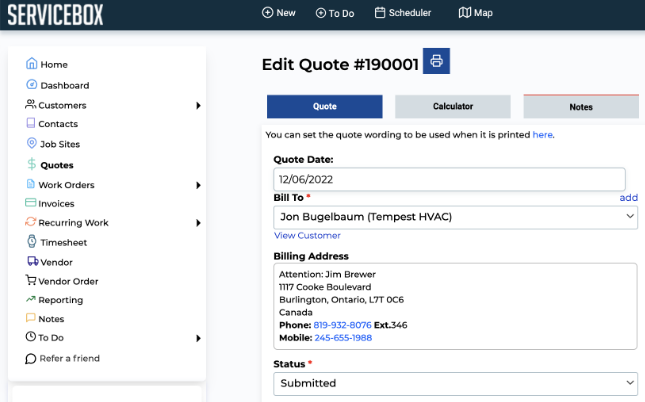Image resolution: width=645 pixels, height=402 pixels.
Task: Click the Recurring Work refresh icon
Action: click(30, 222)
